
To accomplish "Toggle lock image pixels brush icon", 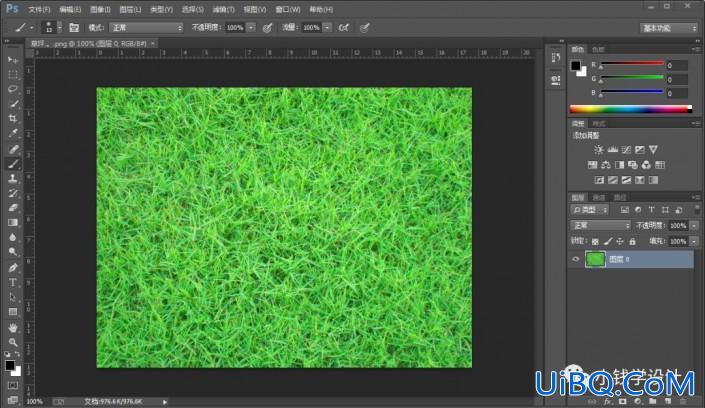I will [x=608, y=242].
